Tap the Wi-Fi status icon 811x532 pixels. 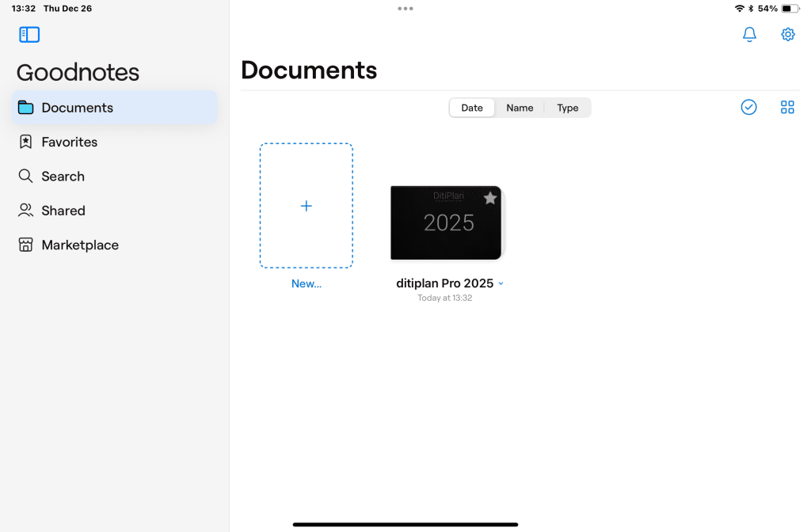click(739, 8)
